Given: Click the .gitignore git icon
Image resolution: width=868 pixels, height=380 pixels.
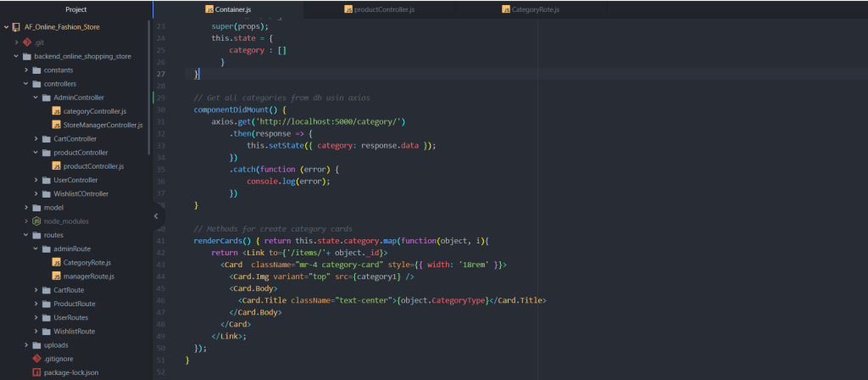Looking at the screenshot, I should [x=36, y=359].
